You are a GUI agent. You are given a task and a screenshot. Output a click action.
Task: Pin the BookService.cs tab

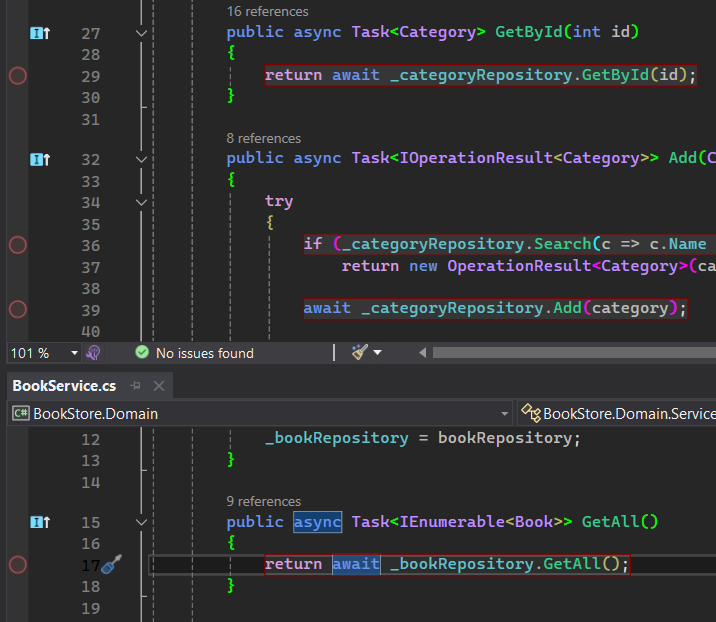pos(136,386)
